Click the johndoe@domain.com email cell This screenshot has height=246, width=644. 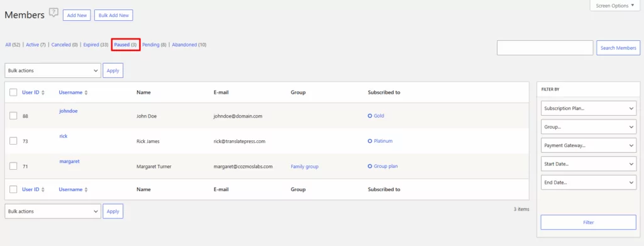point(238,116)
